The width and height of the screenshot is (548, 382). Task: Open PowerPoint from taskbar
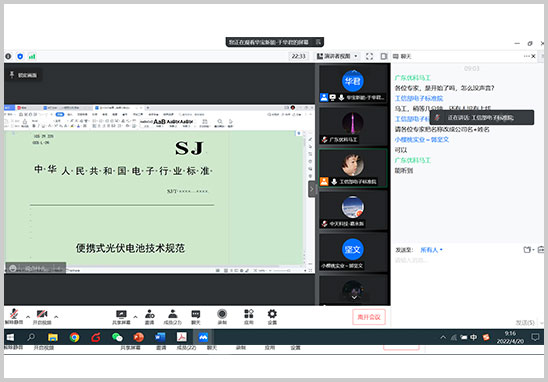[x=138, y=337]
